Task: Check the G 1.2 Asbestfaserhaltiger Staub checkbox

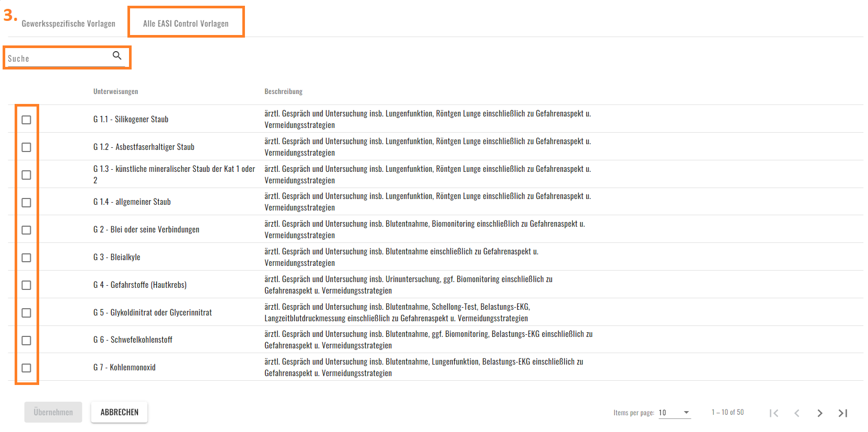Action: point(26,147)
